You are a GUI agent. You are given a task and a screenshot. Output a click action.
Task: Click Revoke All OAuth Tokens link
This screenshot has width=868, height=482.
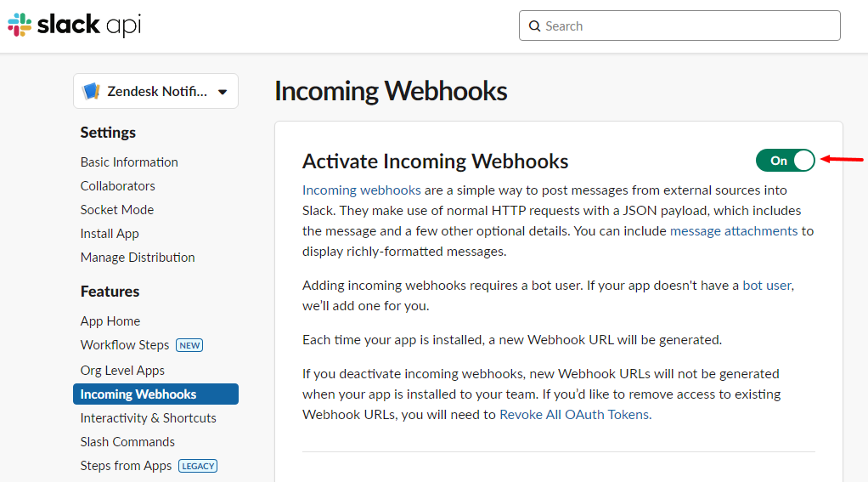click(x=574, y=415)
